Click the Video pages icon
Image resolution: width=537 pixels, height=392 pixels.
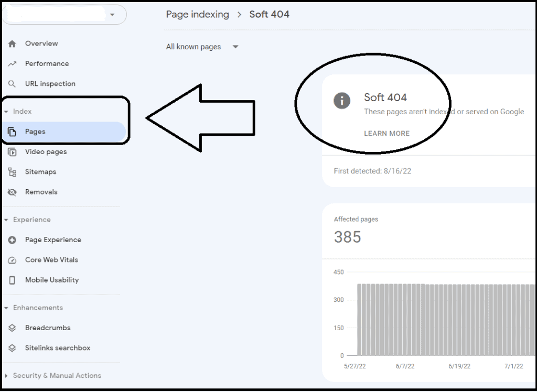[12, 152]
